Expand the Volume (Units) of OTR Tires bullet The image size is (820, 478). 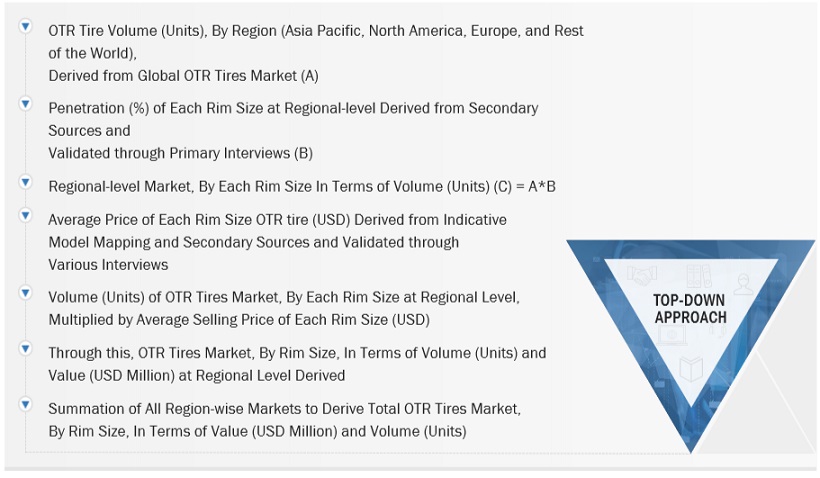(x=24, y=293)
